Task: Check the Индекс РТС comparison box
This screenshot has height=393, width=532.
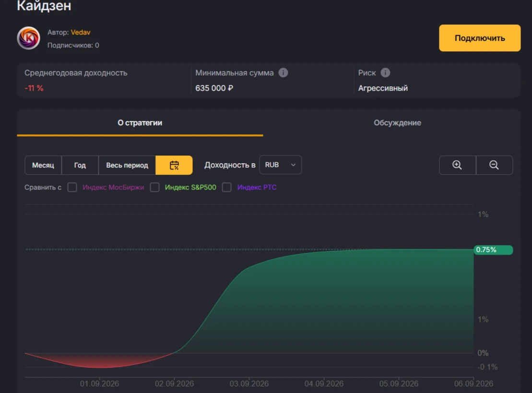Action: pyautogui.click(x=227, y=187)
